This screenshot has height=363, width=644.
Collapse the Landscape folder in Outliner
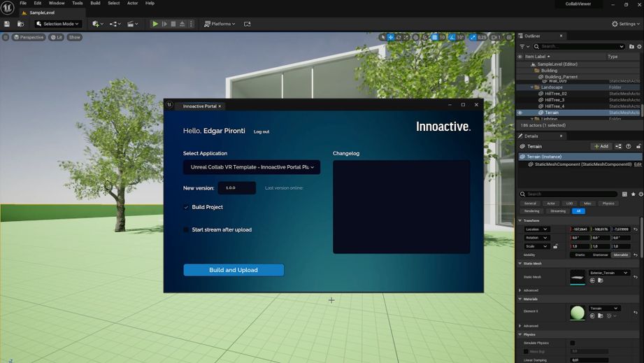click(x=532, y=87)
